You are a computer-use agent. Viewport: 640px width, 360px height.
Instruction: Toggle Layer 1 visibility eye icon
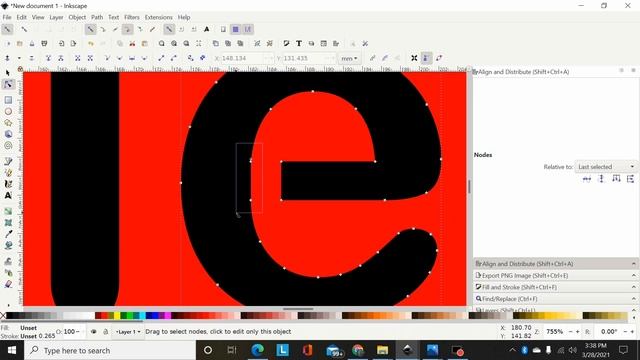click(x=93, y=332)
